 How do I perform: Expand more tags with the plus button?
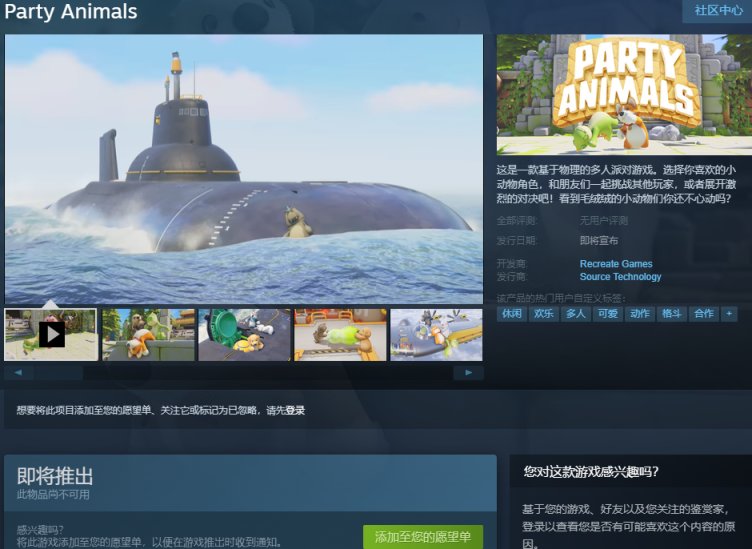pyautogui.click(x=729, y=313)
